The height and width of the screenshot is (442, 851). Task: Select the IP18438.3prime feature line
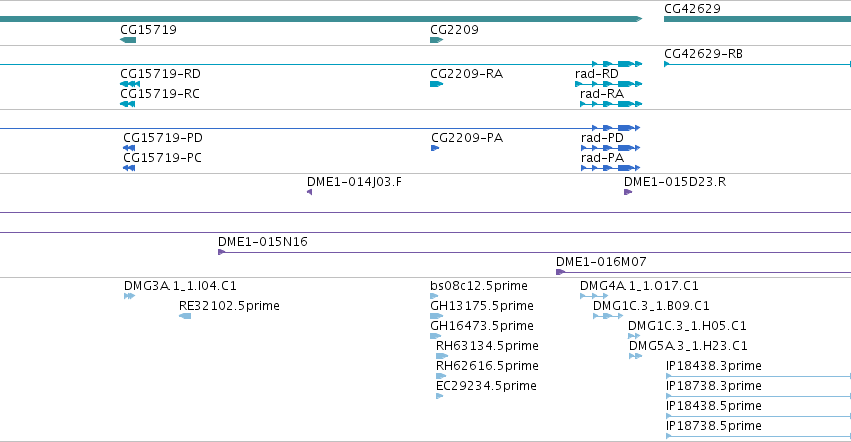click(758, 376)
